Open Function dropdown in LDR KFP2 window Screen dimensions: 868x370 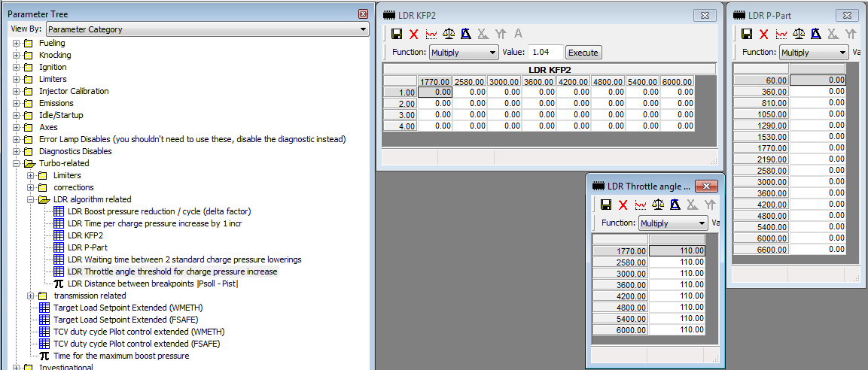coord(492,53)
